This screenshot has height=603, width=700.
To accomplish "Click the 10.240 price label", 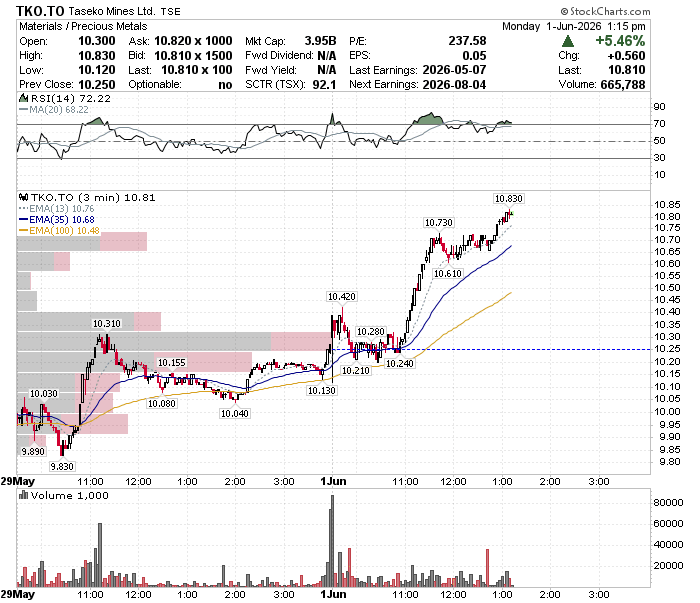I will [400, 363].
